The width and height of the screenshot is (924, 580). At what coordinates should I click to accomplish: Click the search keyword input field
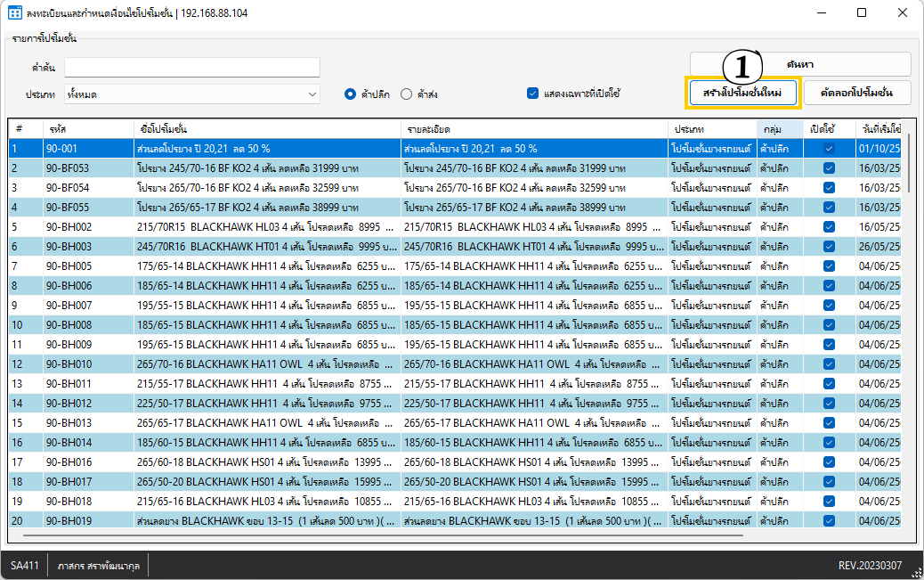pos(191,68)
